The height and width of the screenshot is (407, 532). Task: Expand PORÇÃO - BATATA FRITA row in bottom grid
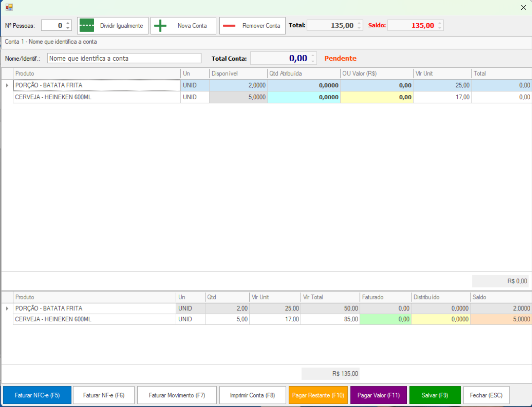(x=7, y=308)
